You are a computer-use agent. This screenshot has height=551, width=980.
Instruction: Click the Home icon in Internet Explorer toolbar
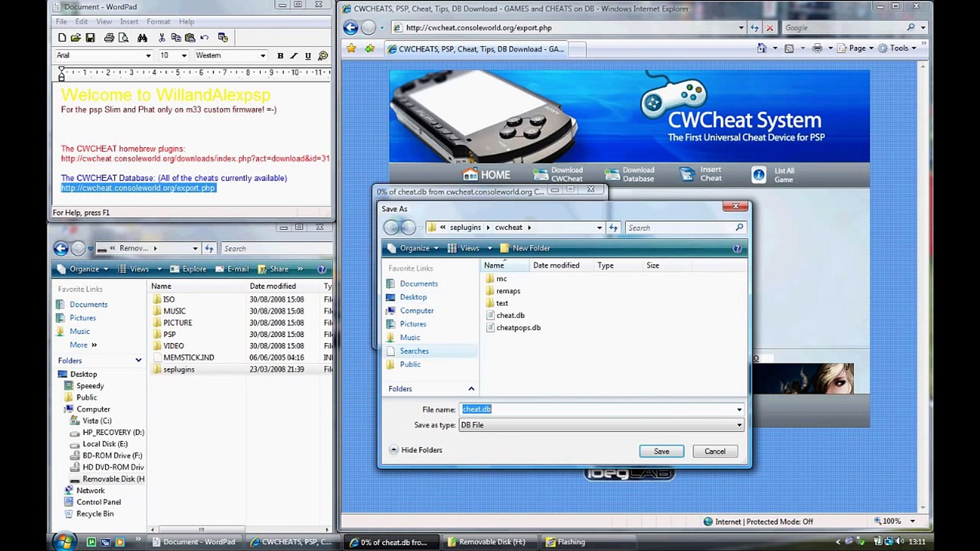(762, 48)
